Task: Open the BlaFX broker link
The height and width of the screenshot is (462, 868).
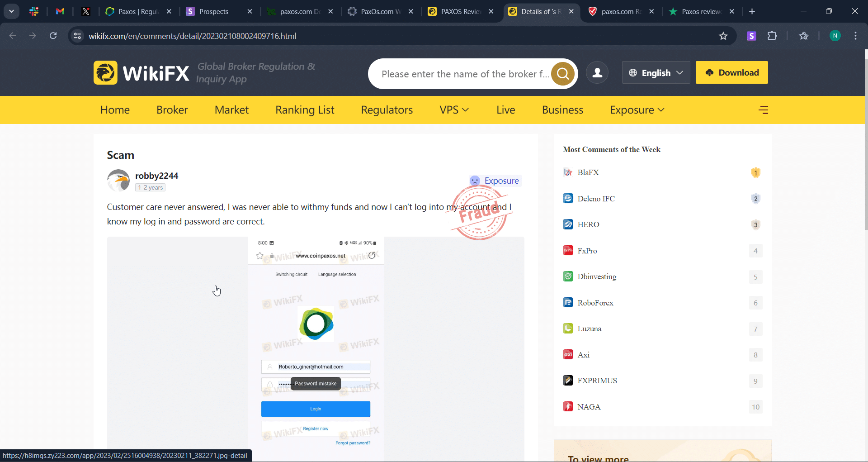Action: click(x=588, y=172)
